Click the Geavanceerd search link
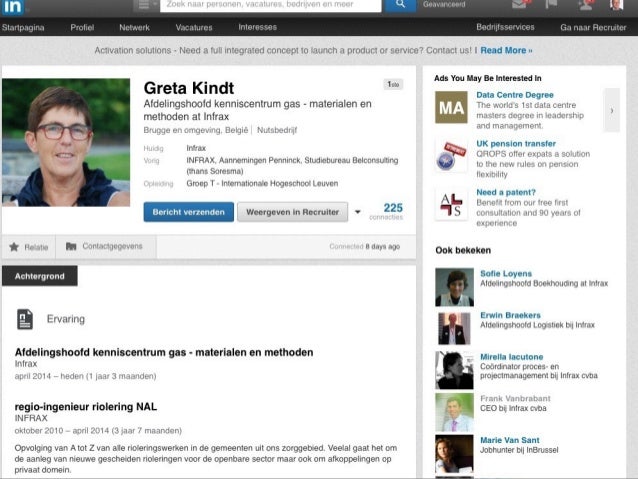 444,5
